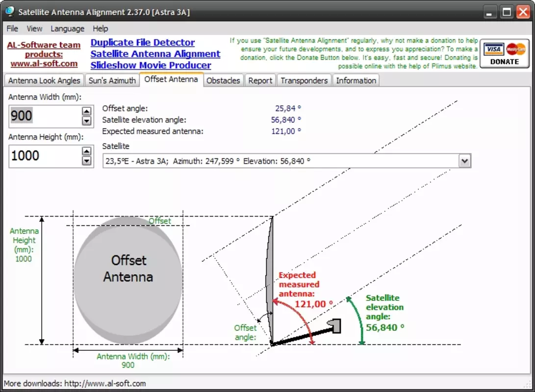Open the Information tab
This screenshot has width=535, height=392.
click(356, 80)
